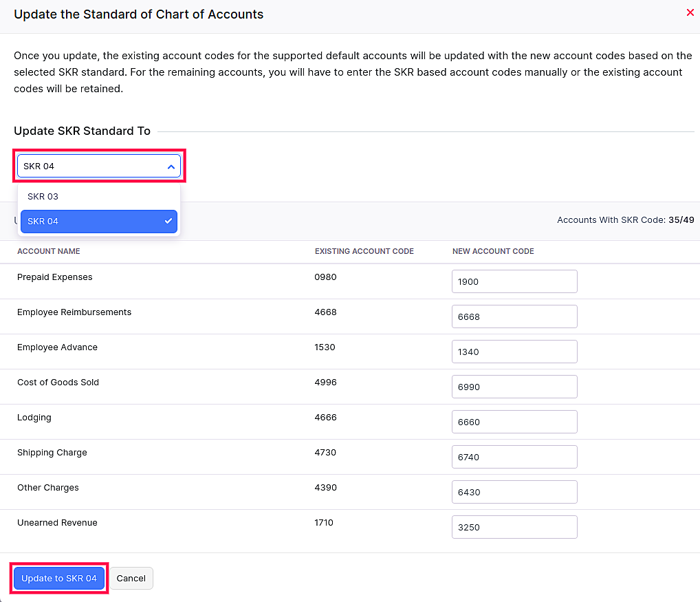
Task: Click Shipping Charge new account code field
Action: pos(514,457)
